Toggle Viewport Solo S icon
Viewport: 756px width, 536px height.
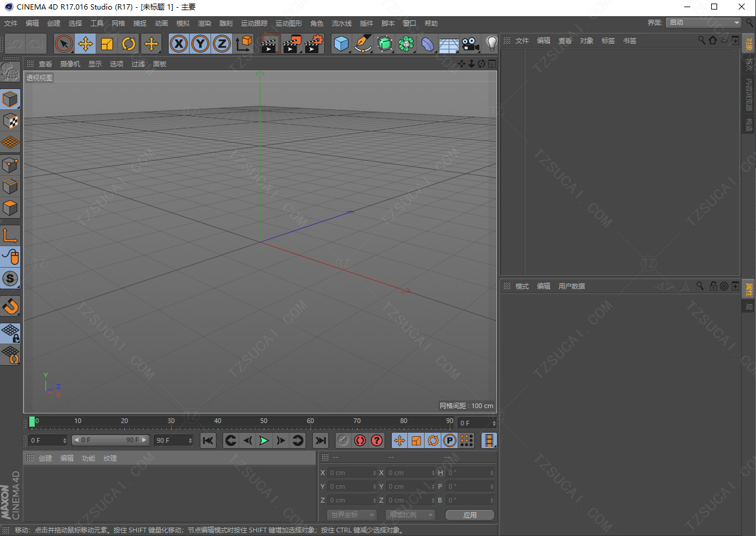[x=10, y=278]
